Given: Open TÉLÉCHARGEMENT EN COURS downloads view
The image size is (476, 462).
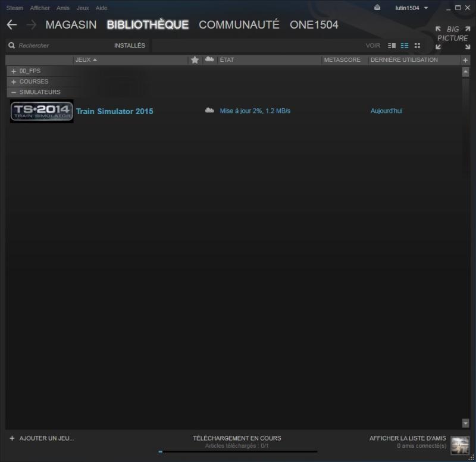Looking at the screenshot, I should pyautogui.click(x=237, y=438).
